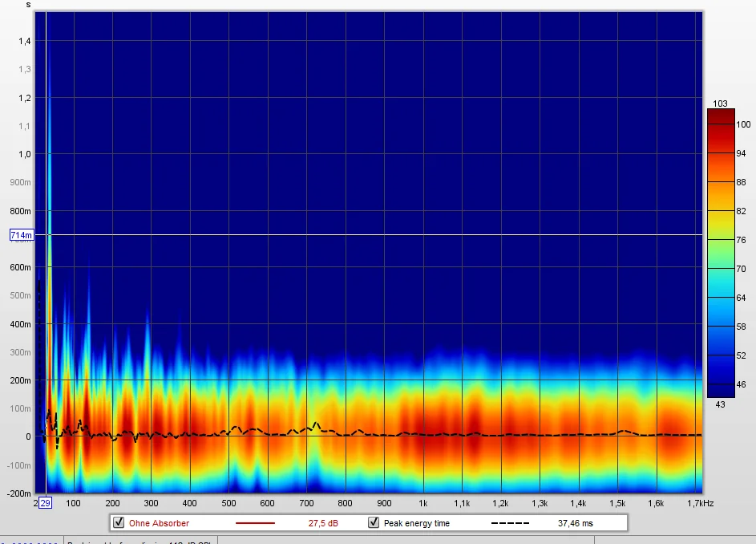Click the "700" label on the frequency axis
Viewport: 756px width, 544px height.
[306, 503]
